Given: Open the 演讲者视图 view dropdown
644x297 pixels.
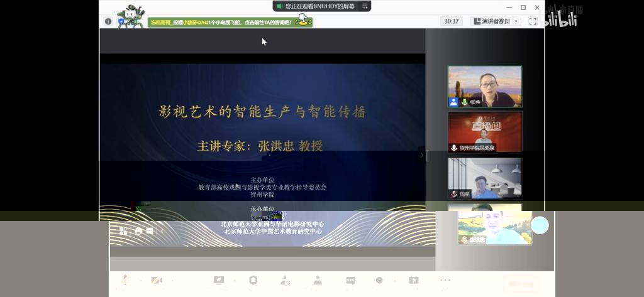Looking at the screenshot, I should (x=496, y=21).
